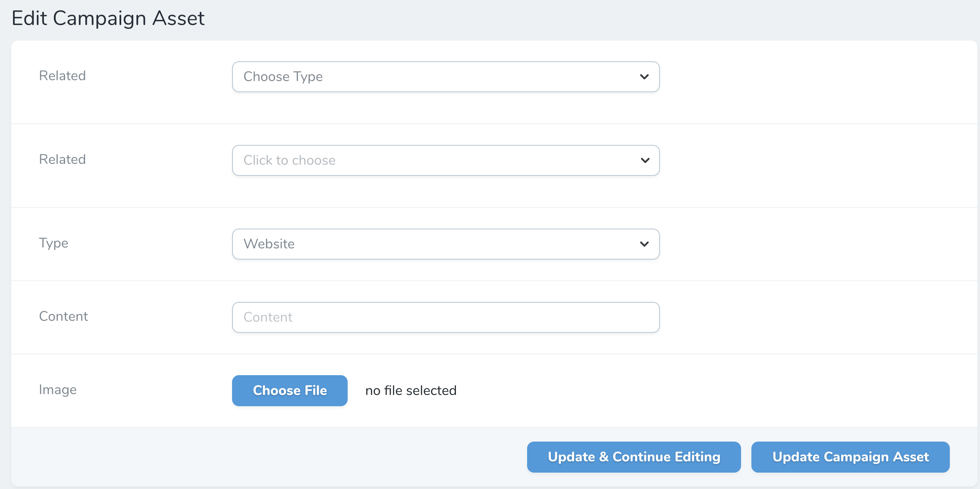The width and height of the screenshot is (980, 489).
Task: Select the Website option text in Type
Action: 269,244
